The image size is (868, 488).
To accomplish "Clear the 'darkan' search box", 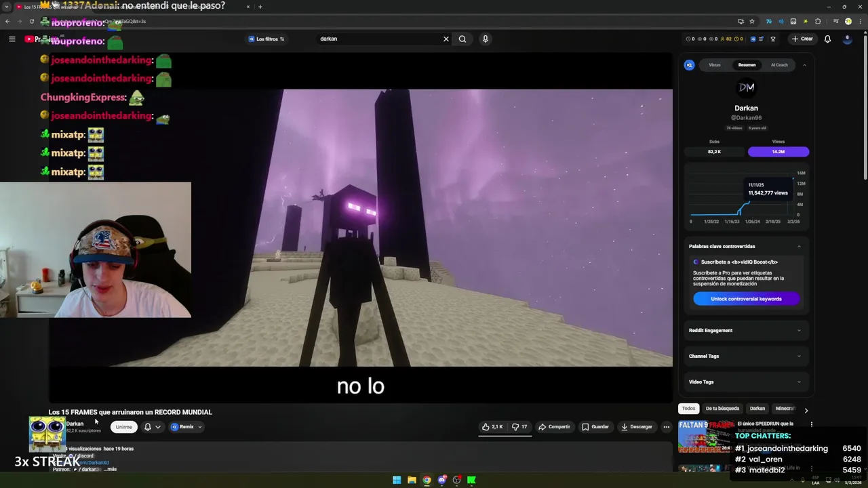I will click(x=446, y=39).
